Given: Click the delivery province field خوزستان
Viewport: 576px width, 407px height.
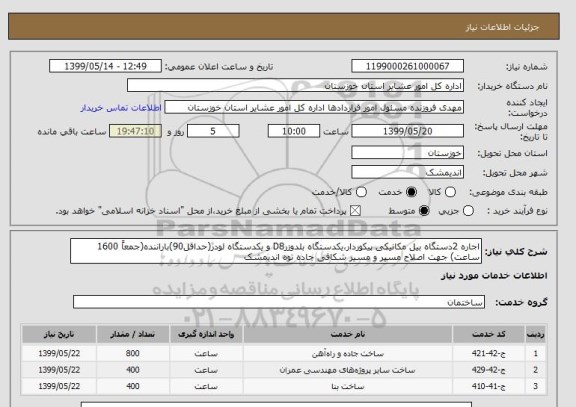Looking at the screenshot, I should (x=407, y=152).
